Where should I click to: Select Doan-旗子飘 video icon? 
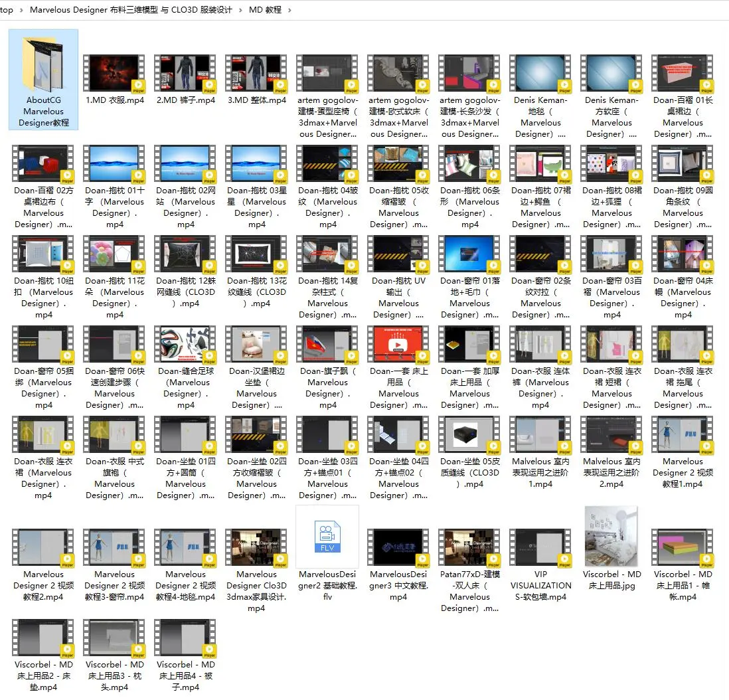coord(327,344)
